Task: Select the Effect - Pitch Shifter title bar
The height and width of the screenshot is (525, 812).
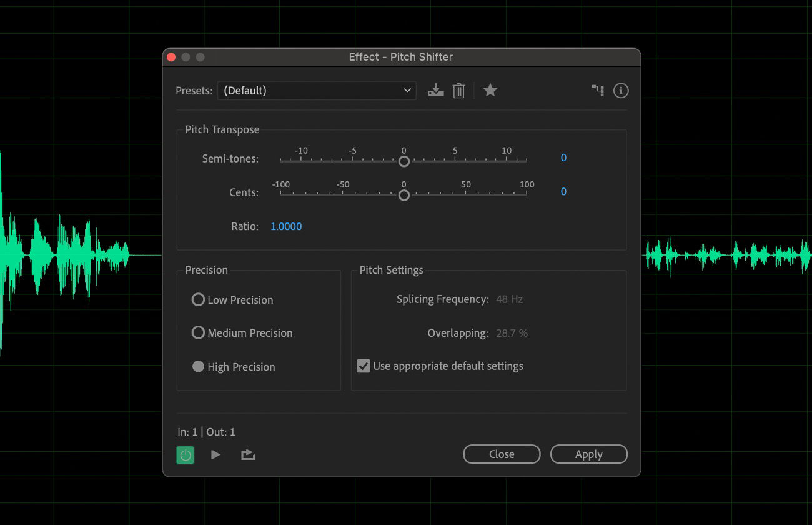Action: [x=400, y=57]
